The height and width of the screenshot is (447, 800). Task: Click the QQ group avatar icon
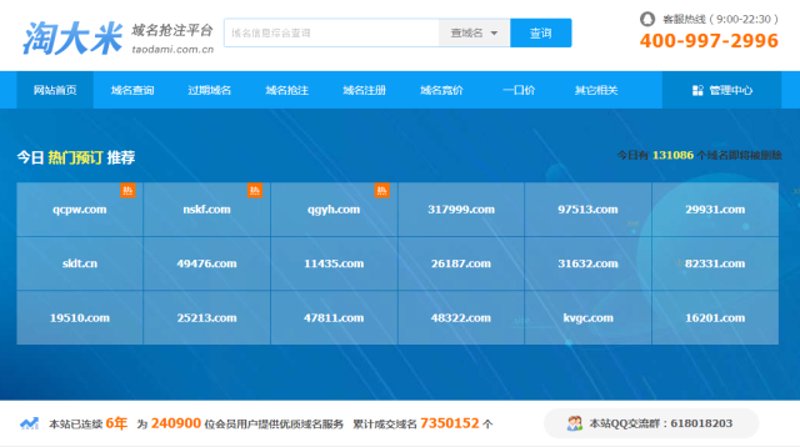574,423
